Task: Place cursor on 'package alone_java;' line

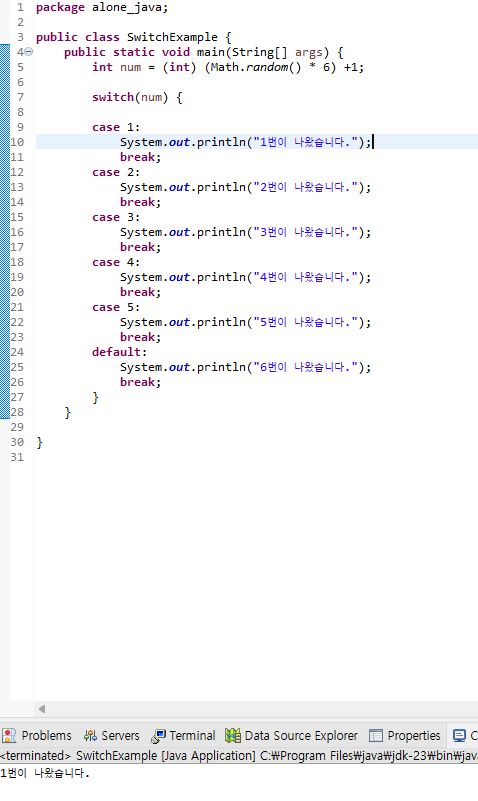Action: (102, 8)
